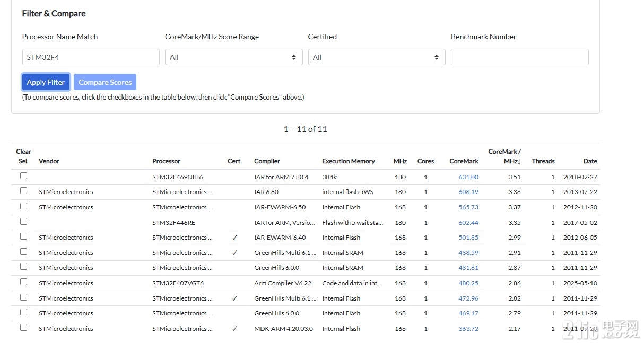Open the 363.72 CoreMark score link

tap(468, 329)
